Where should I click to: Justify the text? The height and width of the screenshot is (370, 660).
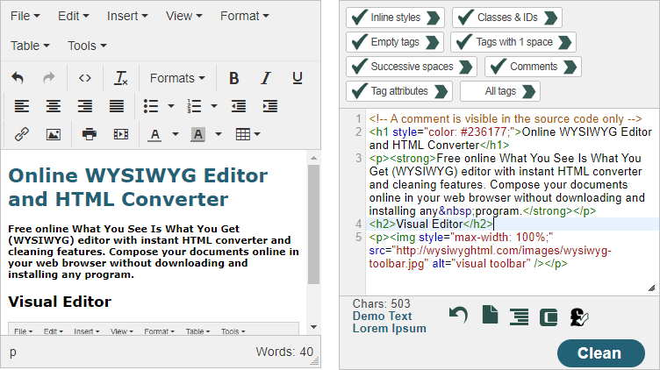click(x=117, y=106)
